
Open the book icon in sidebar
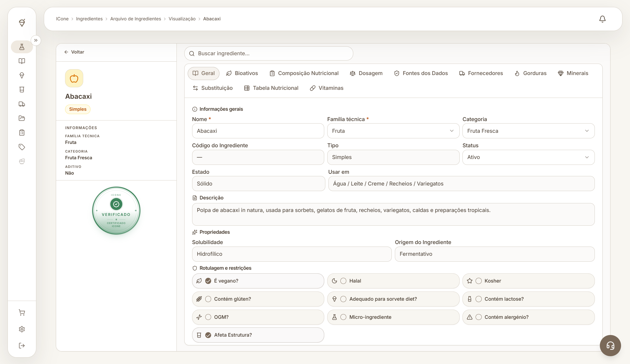[x=22, y=61]
